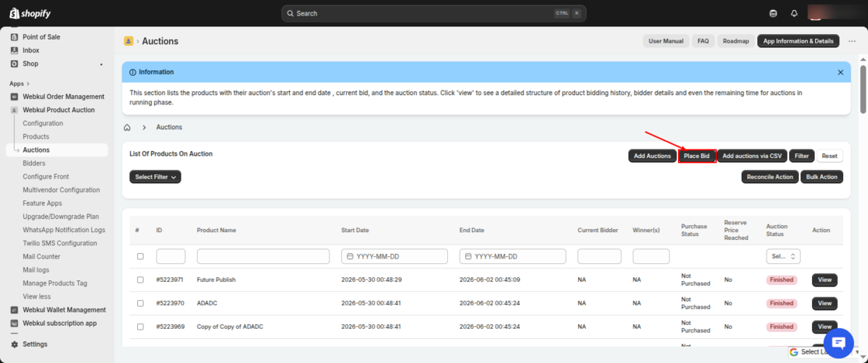Open the blue chat support bubble
Image resolution: width=868 pixels, height=363 pixels.
click(839, 343)
